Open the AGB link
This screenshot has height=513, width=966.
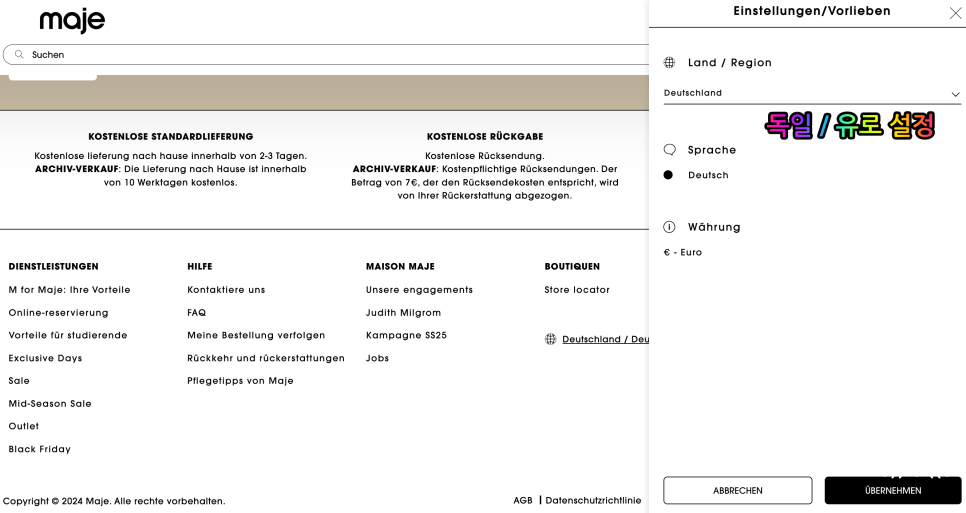pos(523,501)
